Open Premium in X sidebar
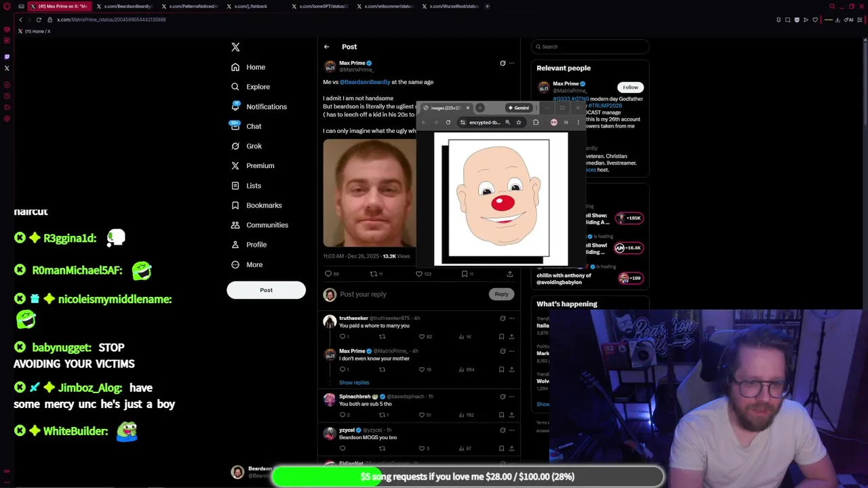Image resolution: width=868 pixels, height=488 pixels. [252, 165]
